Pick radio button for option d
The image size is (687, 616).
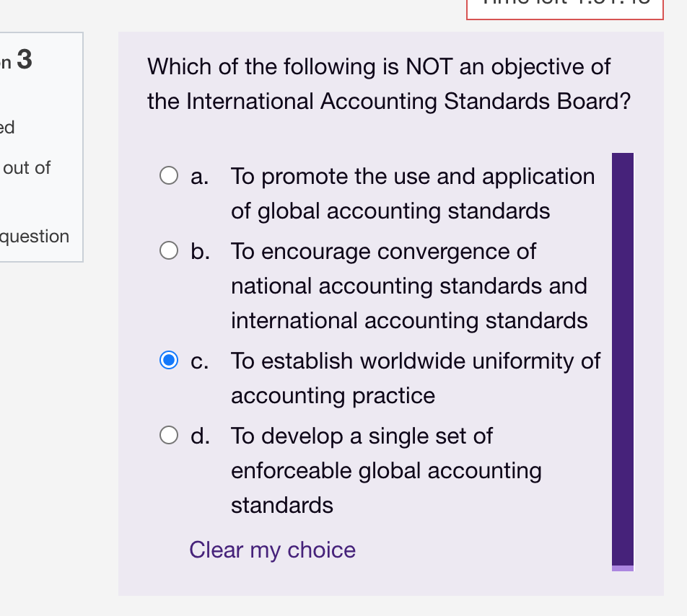(x=169, y=435)
